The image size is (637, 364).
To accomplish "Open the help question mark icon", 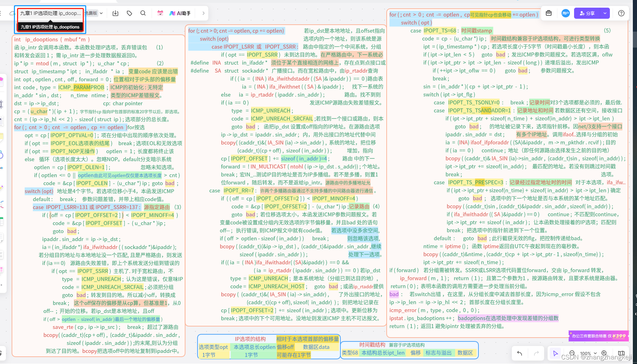I will (621, 13).
